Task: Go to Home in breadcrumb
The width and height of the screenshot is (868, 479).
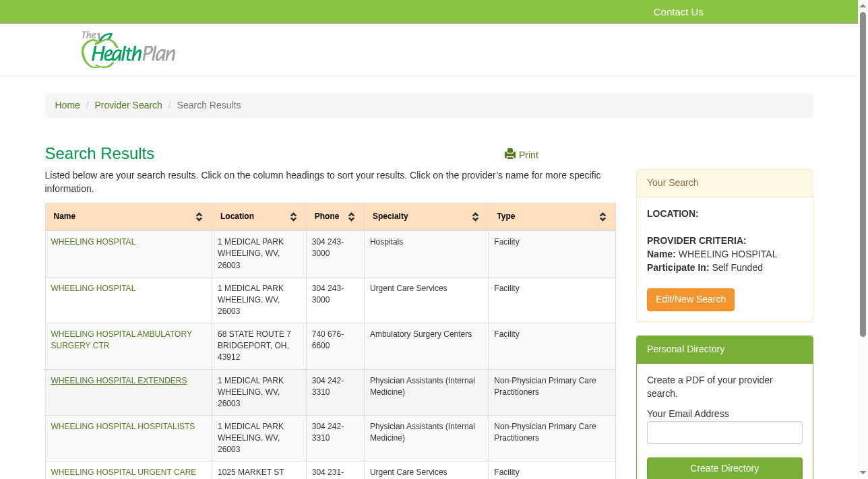Action: coord(67,105)
